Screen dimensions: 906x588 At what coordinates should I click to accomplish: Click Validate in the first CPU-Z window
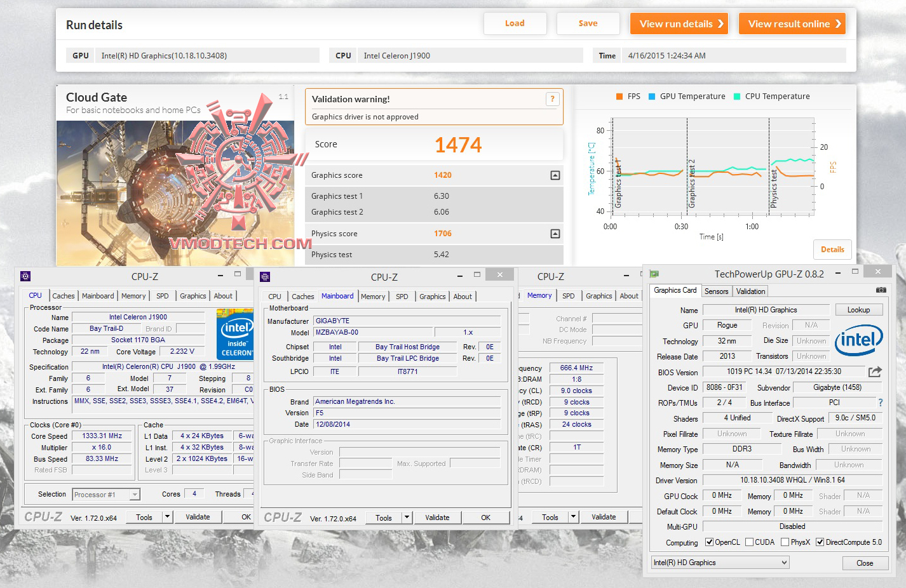click(198, 517)
